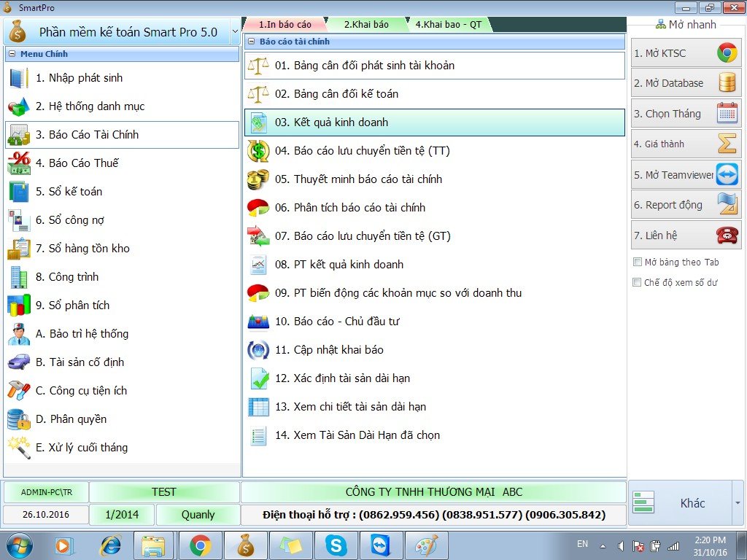Viewport: 747px width, 560px height.
Task: Open 4. Báo Cáo Thuế menu
Action: (x=77, y=163)
